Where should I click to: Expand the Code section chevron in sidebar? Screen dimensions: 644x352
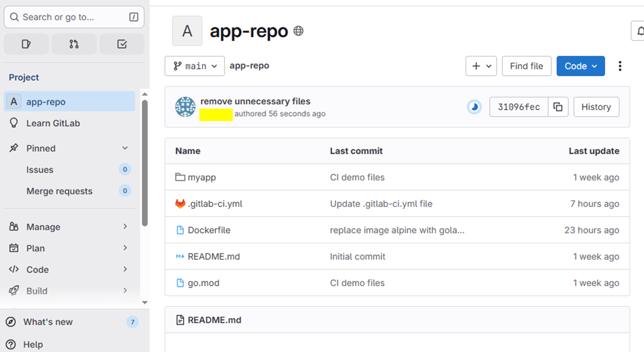(x=125, y=269)
